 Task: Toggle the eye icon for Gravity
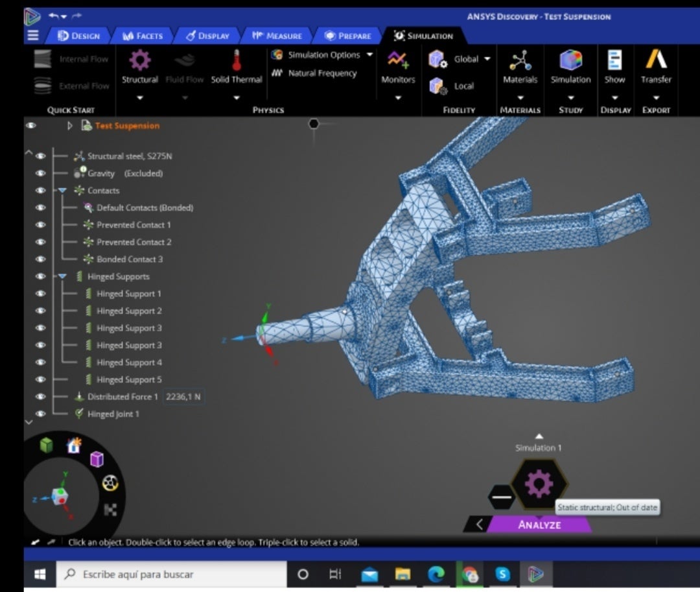(41, 173)
